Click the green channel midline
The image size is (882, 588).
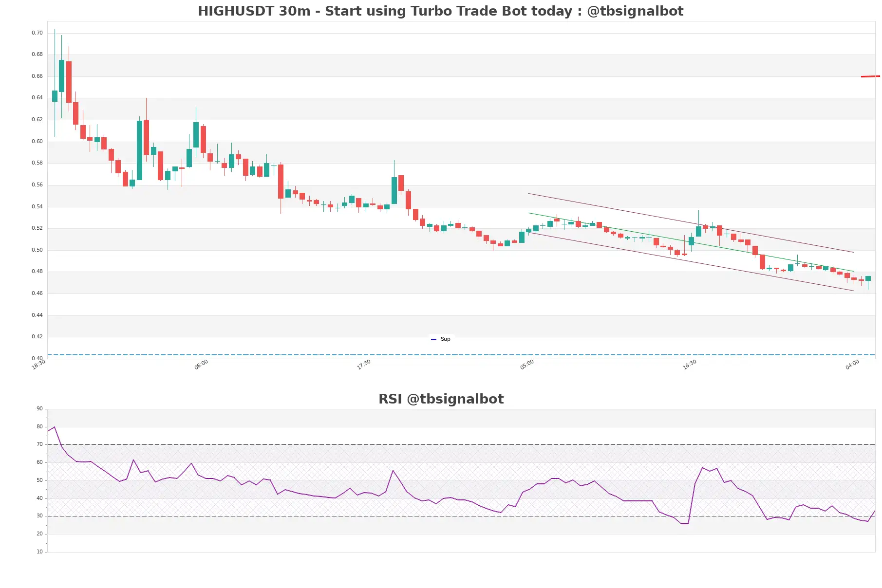click(x=691, y=242)
